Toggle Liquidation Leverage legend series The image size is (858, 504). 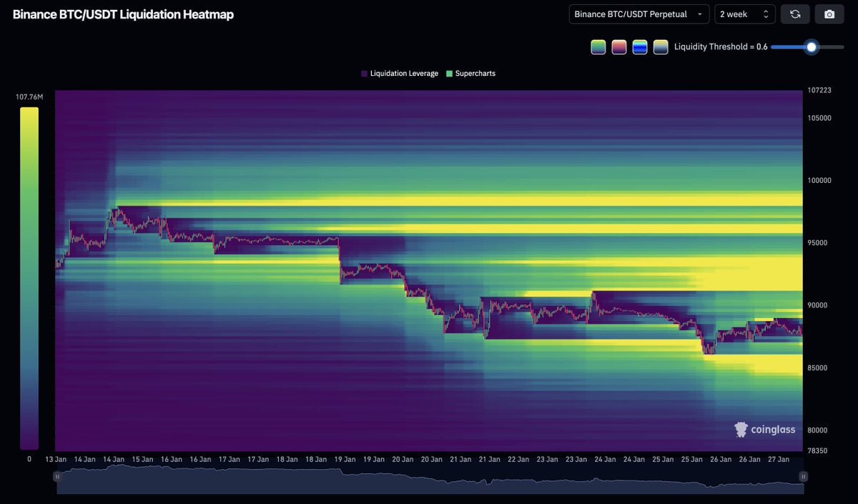[399, 74]
